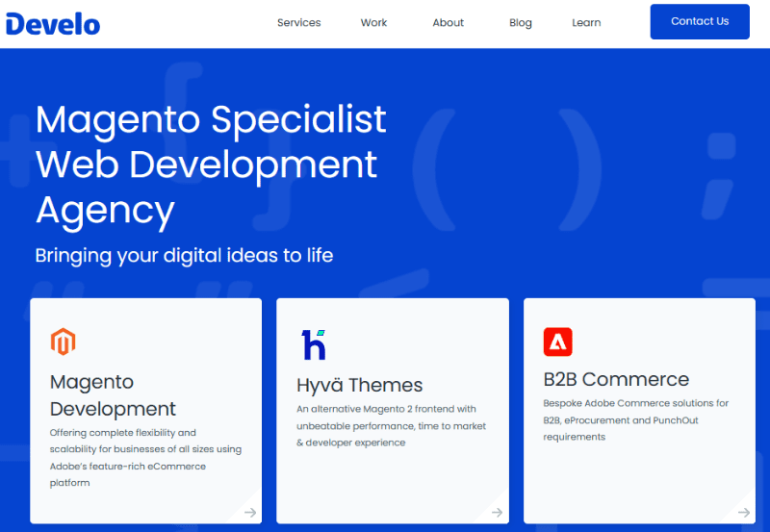Click 'Bringing your digital ideas to life' tagline
The height and width of the screenshot is (532, 770).
tap(184, 256)
